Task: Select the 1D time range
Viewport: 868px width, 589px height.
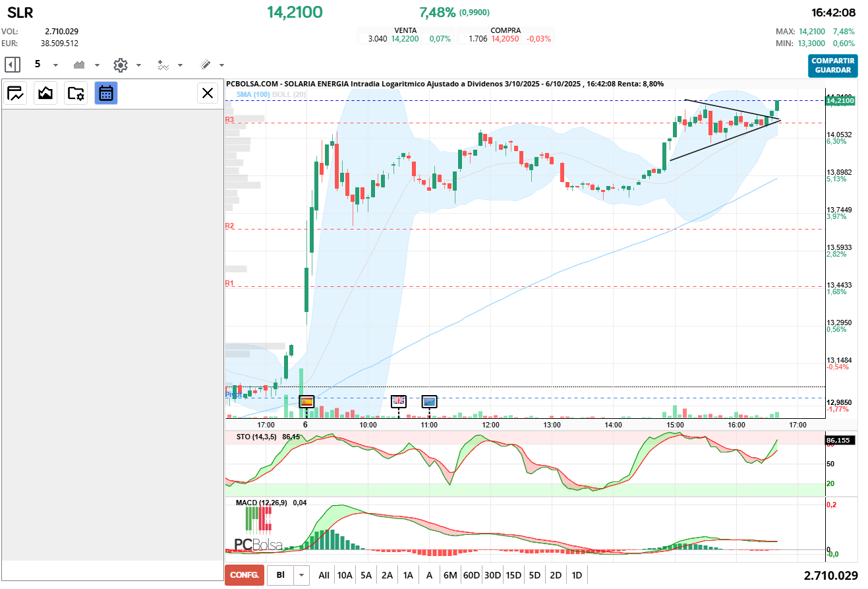Action: (577, 575)
